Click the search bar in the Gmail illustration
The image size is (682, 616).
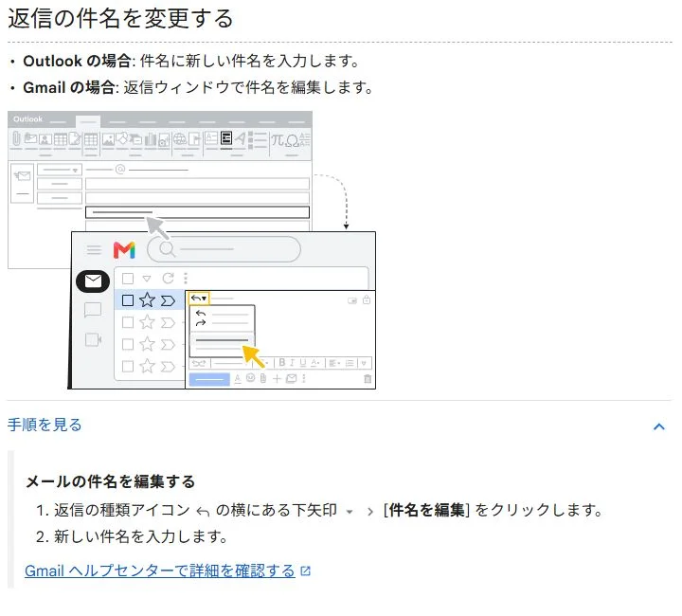click(224, 249)
